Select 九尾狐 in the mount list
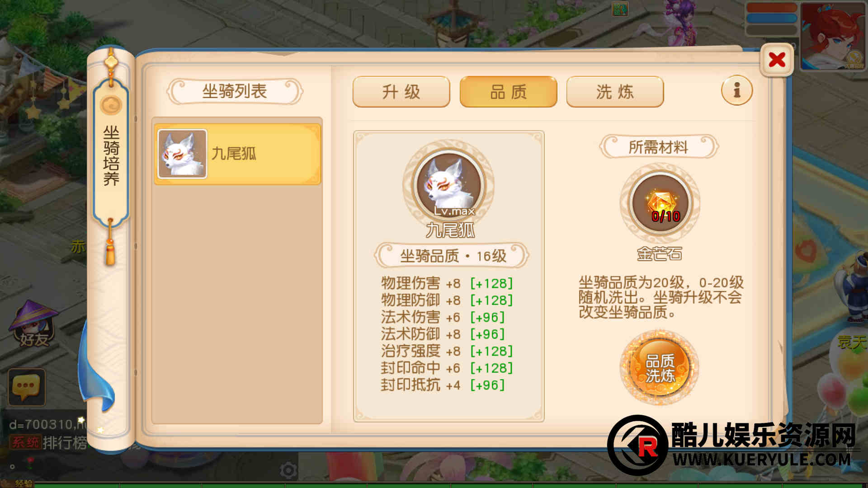This screenshot has width=868, height=488. point(238,154)
